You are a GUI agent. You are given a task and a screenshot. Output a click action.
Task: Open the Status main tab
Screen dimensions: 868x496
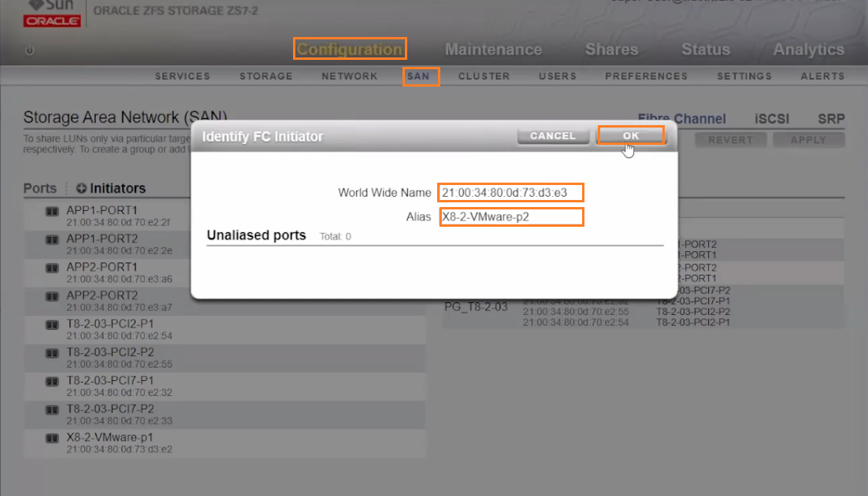(706, 50)
